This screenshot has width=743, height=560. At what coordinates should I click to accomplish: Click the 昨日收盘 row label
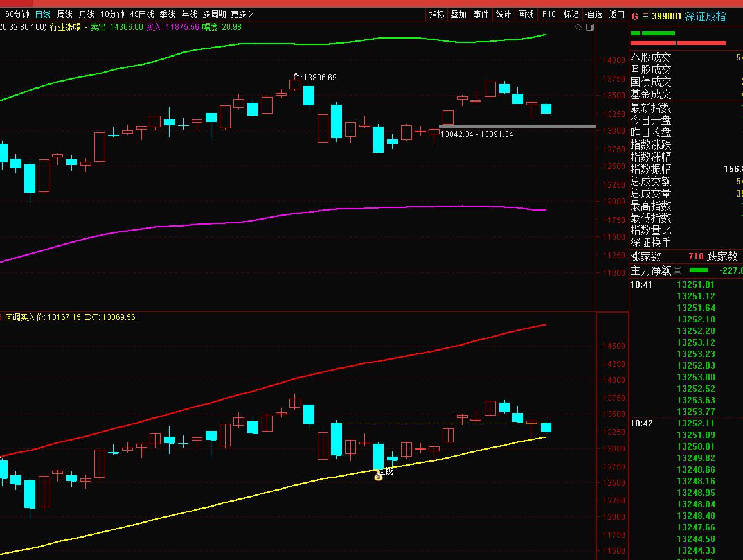(x=650, y=132)
